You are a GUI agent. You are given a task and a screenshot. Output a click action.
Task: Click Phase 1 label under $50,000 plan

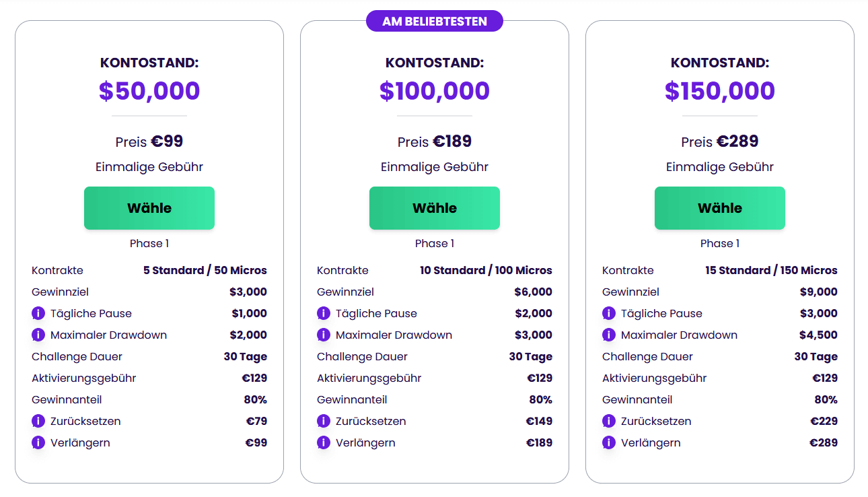tap(149, 243)
